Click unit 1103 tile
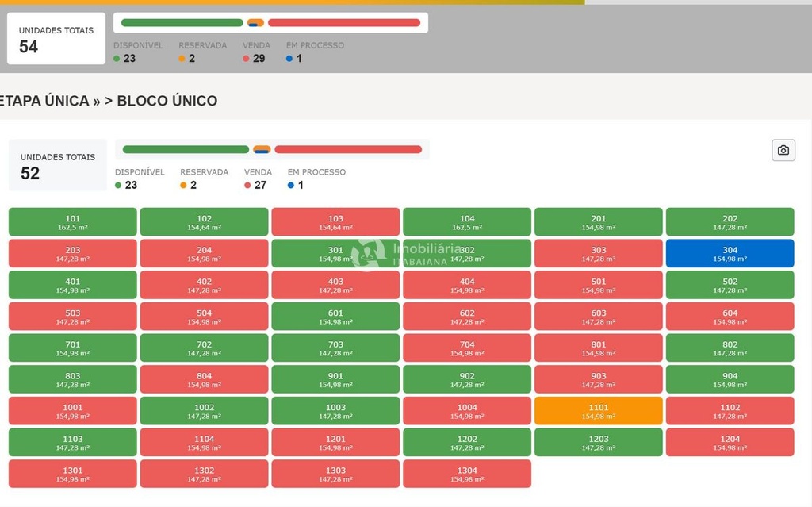This screenshot has height=507, width=812. pos(72,442)
